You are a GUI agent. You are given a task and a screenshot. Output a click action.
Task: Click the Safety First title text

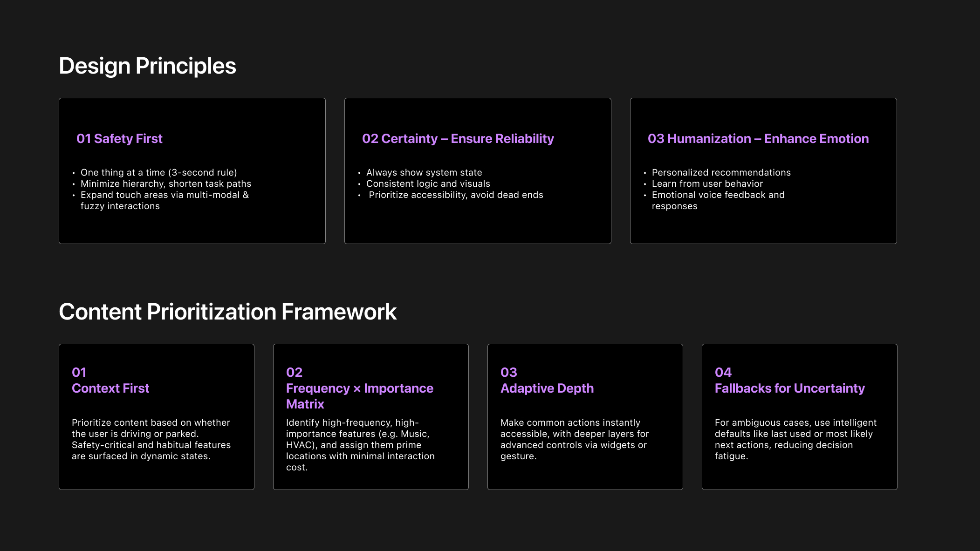pyautogui.click(x=120, y=138)
